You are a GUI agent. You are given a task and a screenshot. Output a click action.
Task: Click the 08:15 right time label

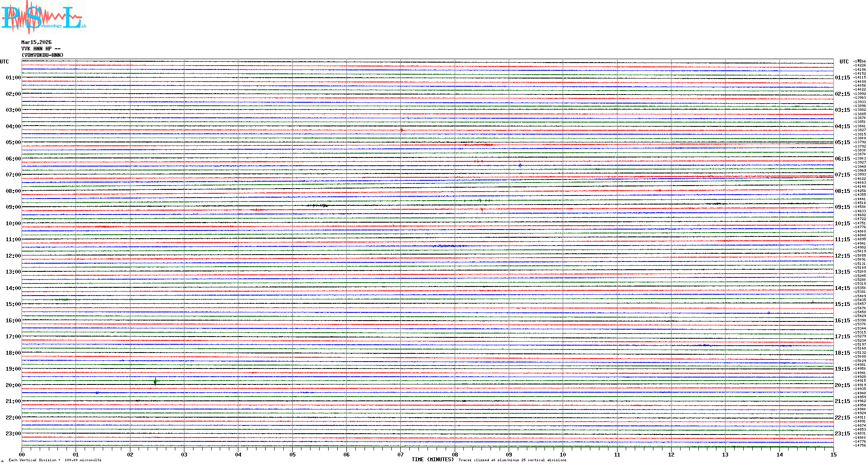pyautogui.click(x=842, y=191)
